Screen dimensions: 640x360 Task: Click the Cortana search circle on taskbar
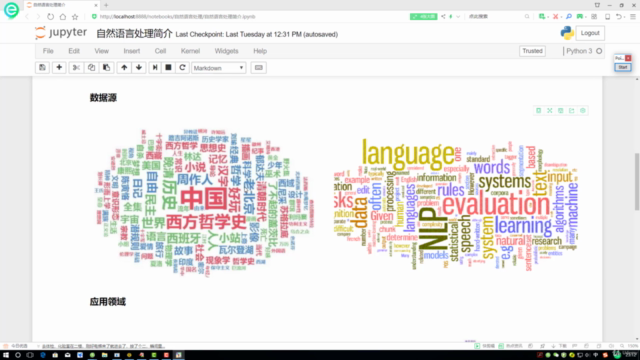click(x=18, y=355)
